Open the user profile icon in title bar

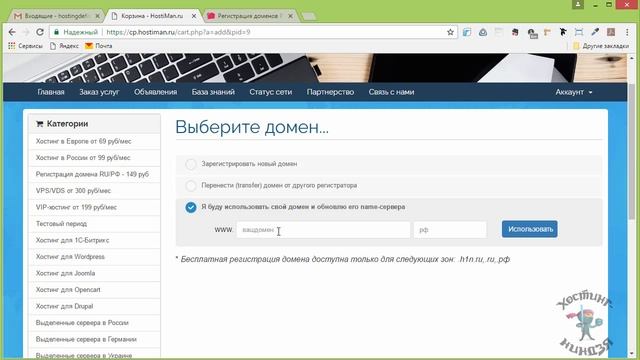click(578, 4)
